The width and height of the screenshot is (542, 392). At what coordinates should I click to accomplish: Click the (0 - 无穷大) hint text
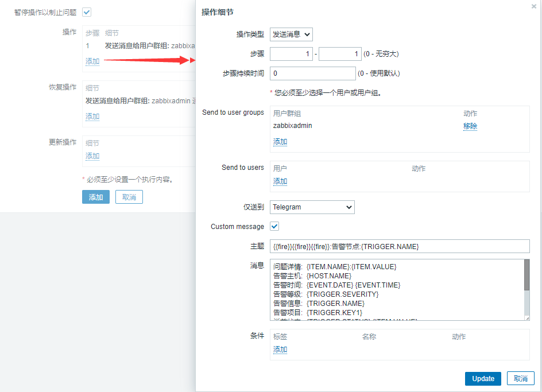click(x=381, y=54)
